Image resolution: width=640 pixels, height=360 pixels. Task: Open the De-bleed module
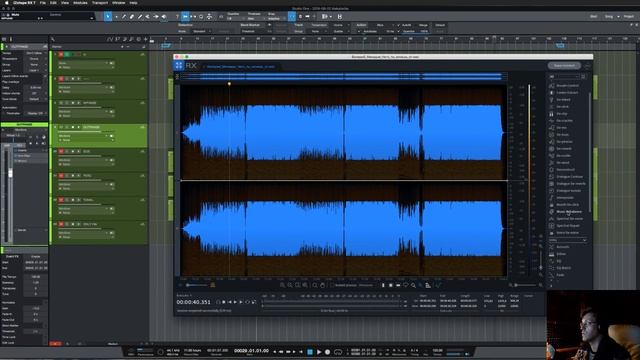click(563, 100)
